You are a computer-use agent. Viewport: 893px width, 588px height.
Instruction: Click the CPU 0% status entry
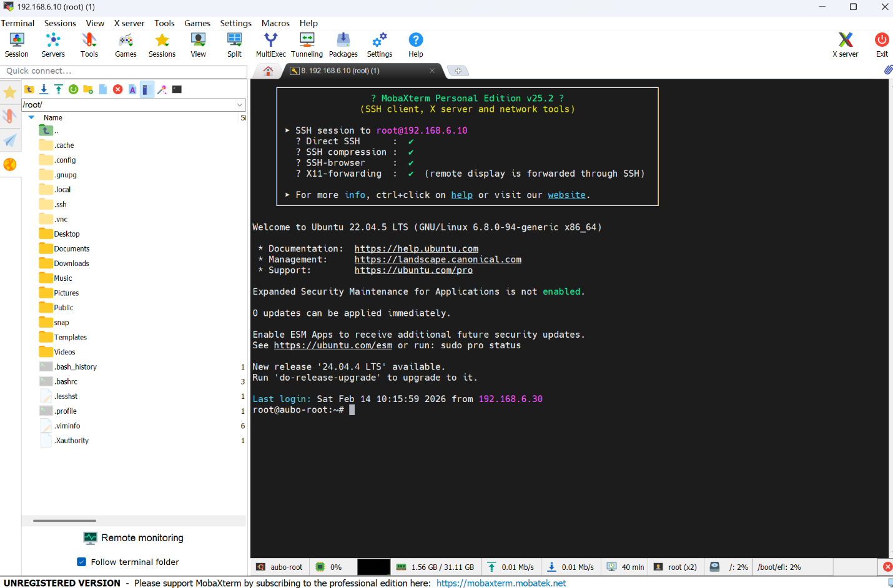[328, 567]
